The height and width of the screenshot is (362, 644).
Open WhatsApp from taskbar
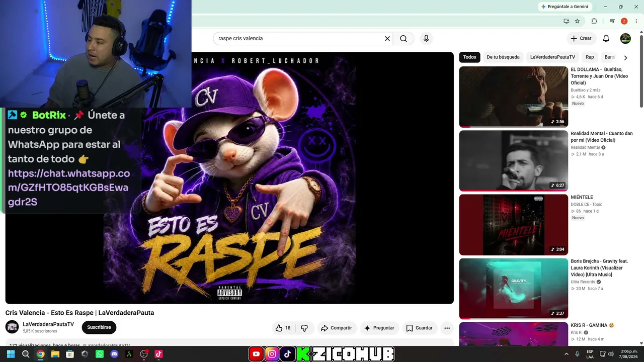pos(100,354)
